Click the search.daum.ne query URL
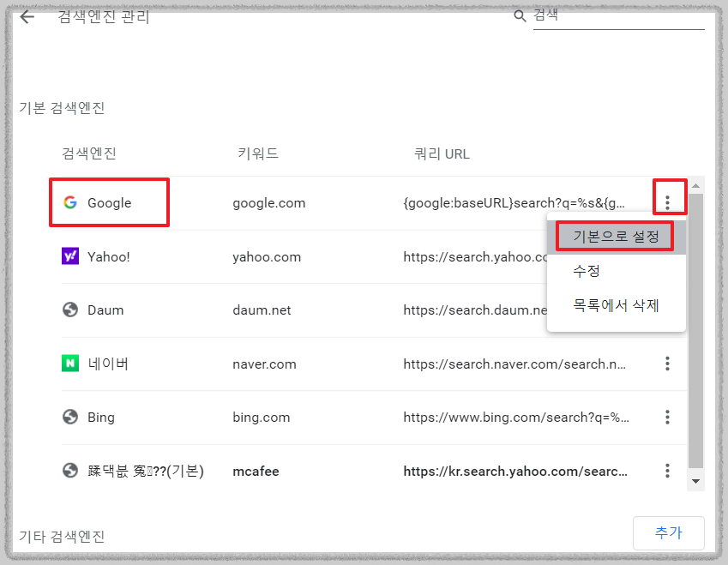 tap(475, 310)
